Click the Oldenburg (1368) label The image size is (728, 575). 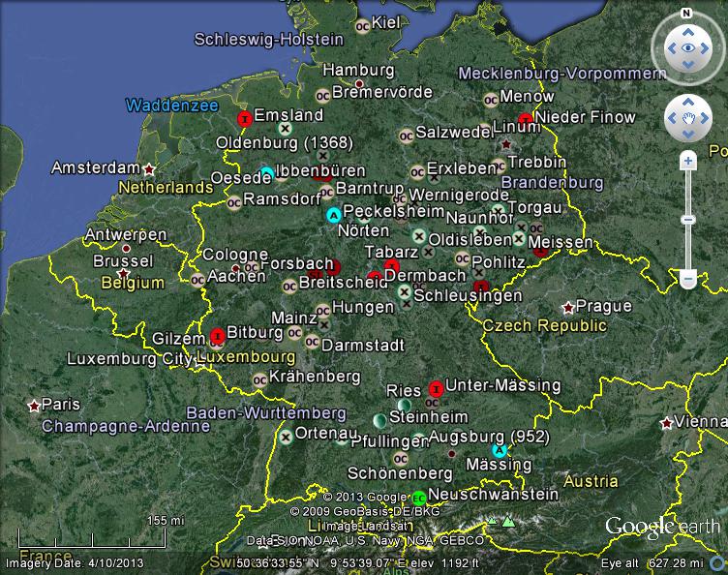(285, 142)
